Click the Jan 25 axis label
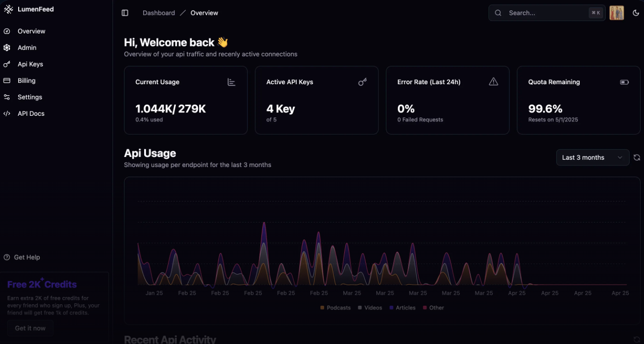This screenshot has width=644, height=344. [154, 293]
